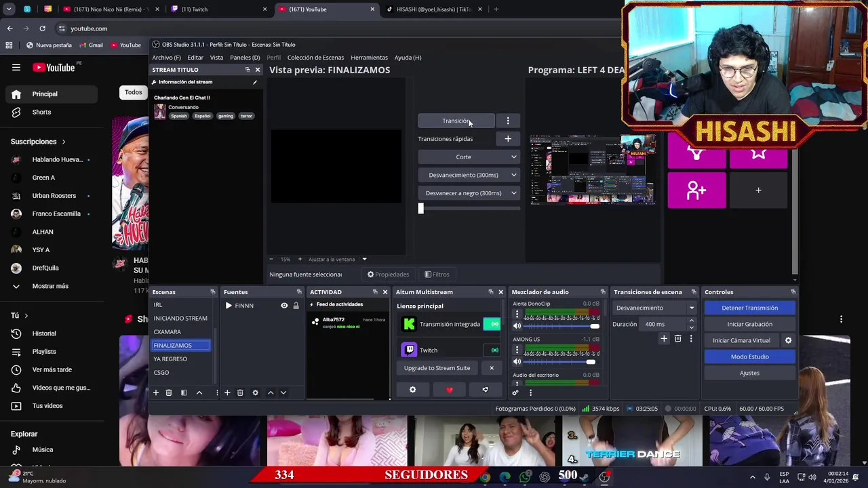Viewport: 868px width, 488px height.
Task: Open Corte quick transition dropdown
Action: tap(469, 157)
